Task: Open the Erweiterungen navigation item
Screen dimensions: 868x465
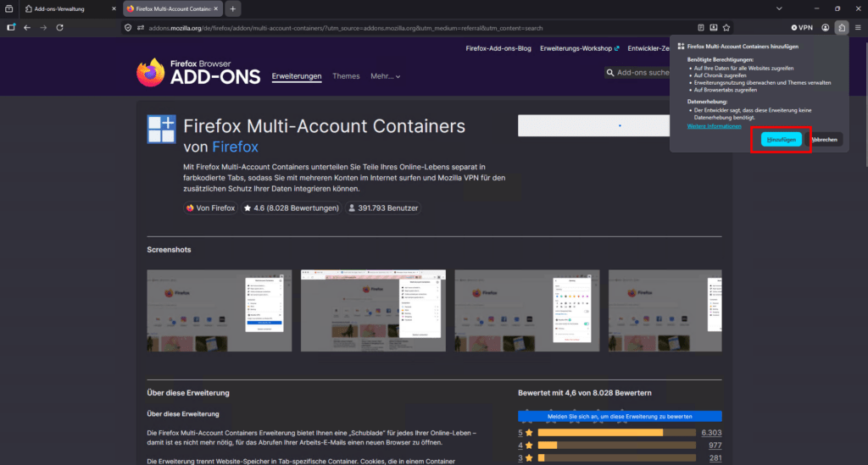Action: click(297, 76)
